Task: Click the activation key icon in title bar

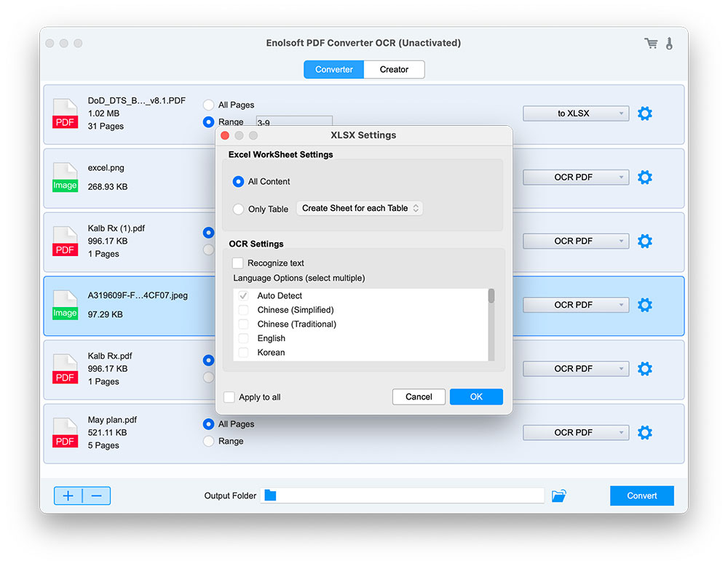Action: [x=669, y=44]
